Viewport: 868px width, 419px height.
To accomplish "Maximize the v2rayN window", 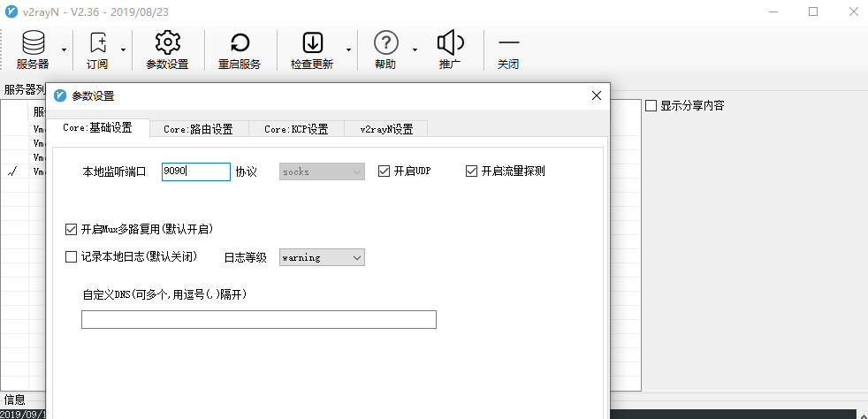I will 812,11.
